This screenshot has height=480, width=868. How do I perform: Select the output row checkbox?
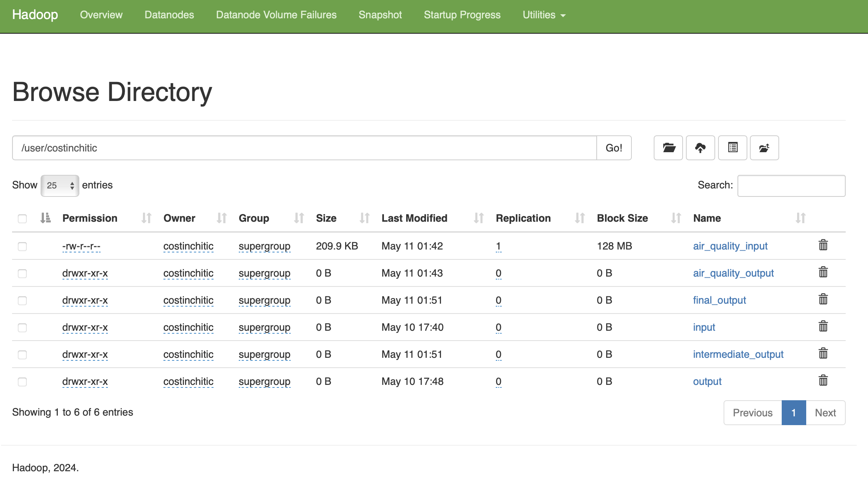[22, 382]
